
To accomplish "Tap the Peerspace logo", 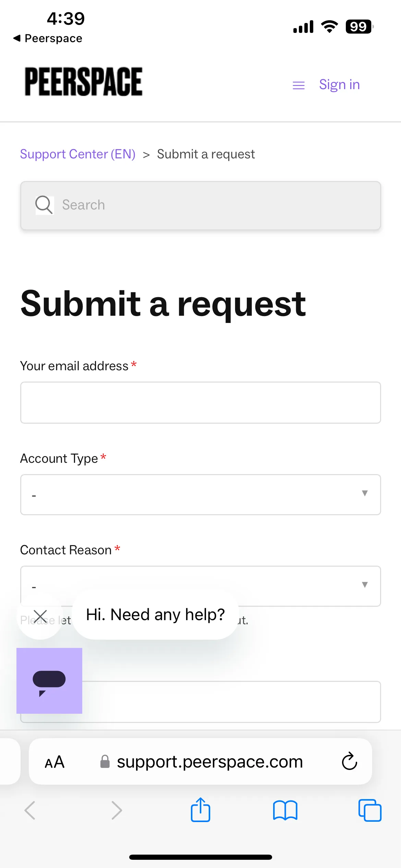I will coord(83,82).
